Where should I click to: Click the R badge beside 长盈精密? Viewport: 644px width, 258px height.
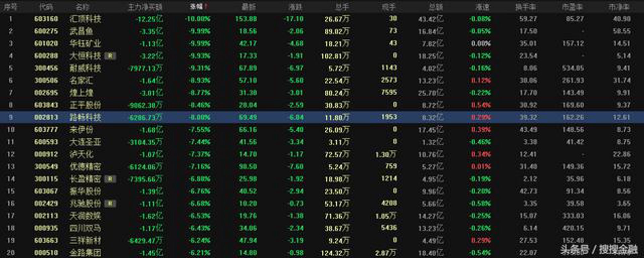[110, 179]
